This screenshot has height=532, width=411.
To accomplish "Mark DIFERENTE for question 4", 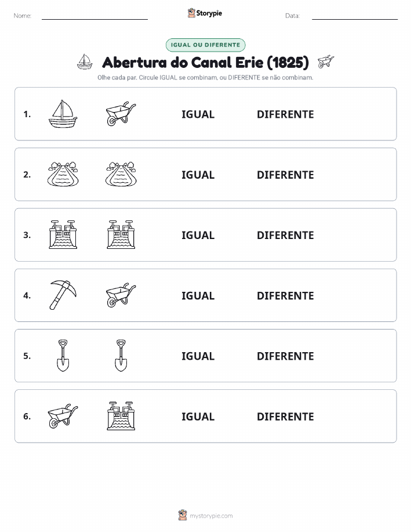I will (285, 295).
